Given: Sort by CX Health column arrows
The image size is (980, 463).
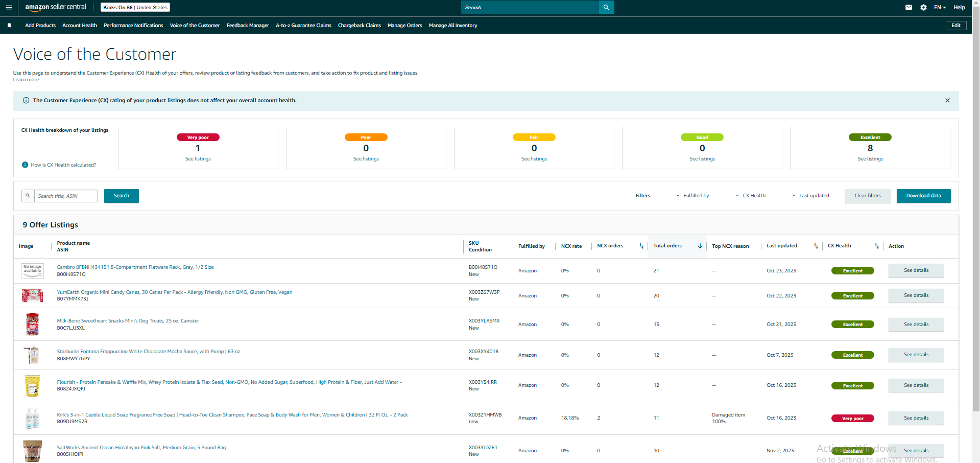Looking at the screenshot, I should 877,246.
